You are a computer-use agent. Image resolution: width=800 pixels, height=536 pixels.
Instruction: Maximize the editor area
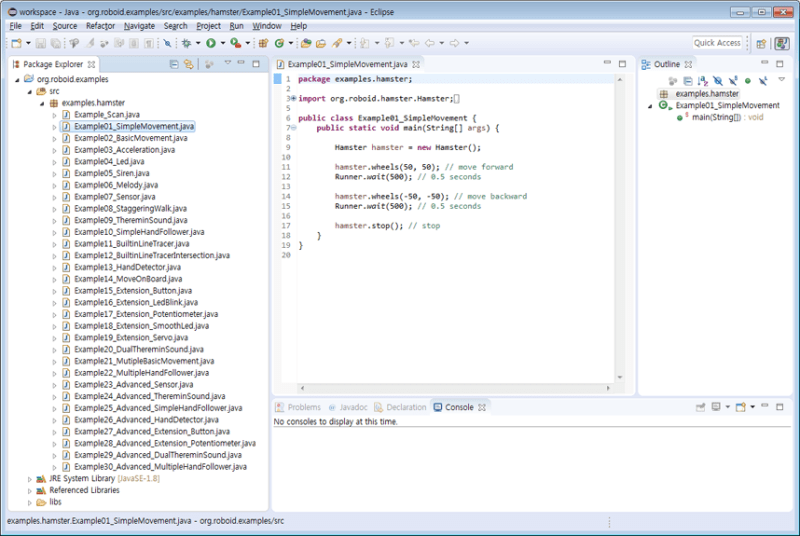622,64
